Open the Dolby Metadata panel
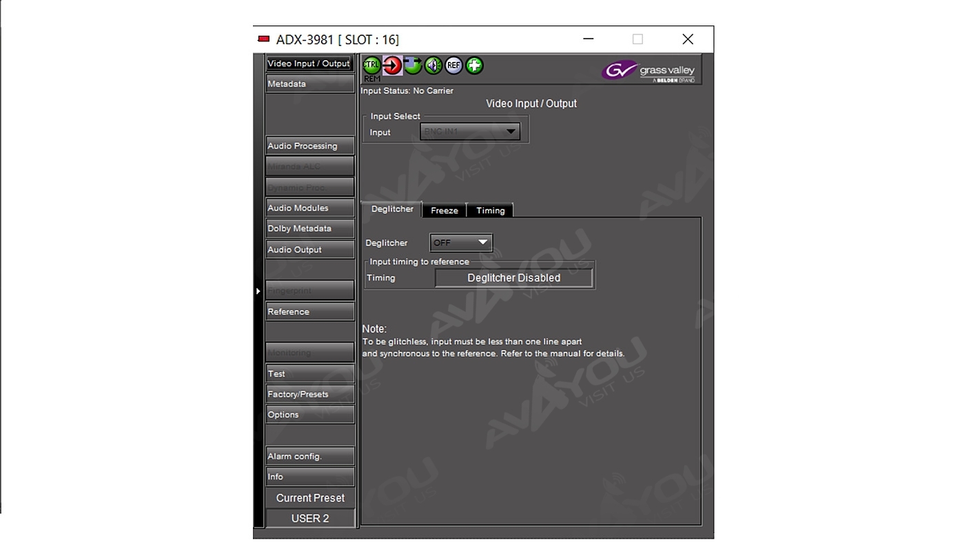Screen dimensions: 980x551 tap(310, 229)
